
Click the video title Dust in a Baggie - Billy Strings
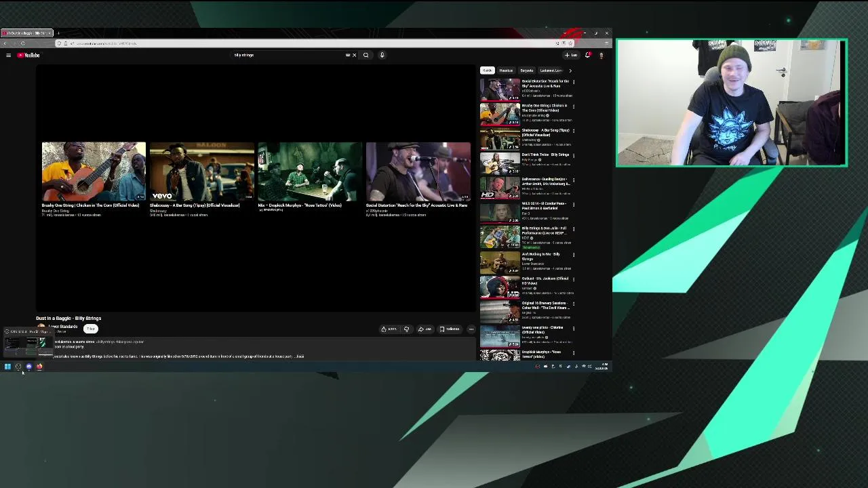(68, 318)
